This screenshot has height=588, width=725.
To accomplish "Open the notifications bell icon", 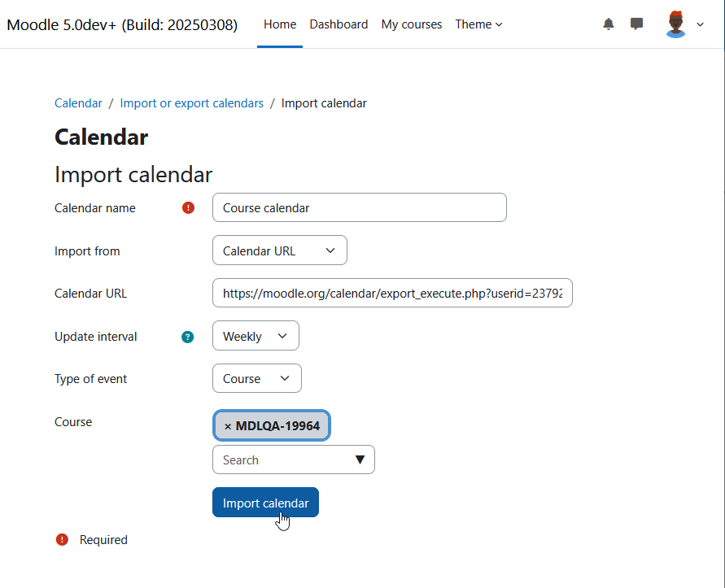I will coord(609,24).
